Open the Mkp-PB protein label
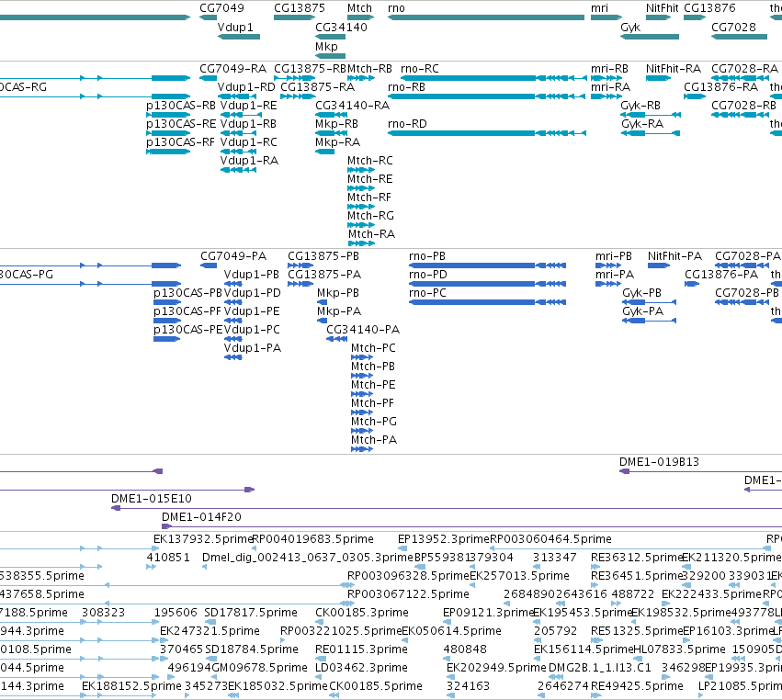This screenshot has width=782, height=700. (x=338, y=293)
